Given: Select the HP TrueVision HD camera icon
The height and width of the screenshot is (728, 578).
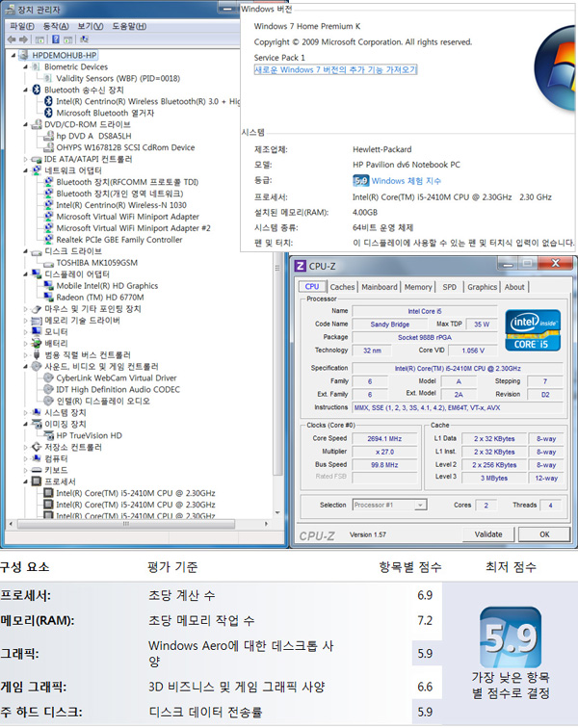Looking at the screenshot, I should click(48, 435).
